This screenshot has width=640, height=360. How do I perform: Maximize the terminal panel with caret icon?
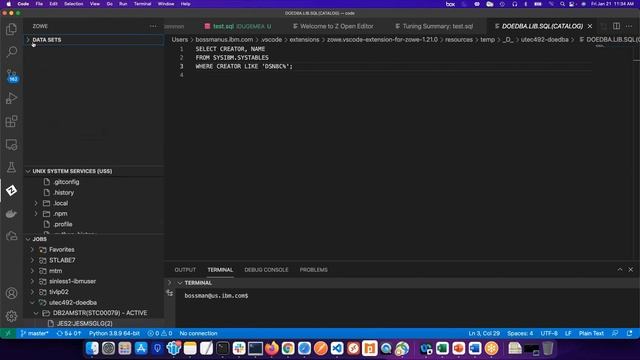tap(620, 269)
